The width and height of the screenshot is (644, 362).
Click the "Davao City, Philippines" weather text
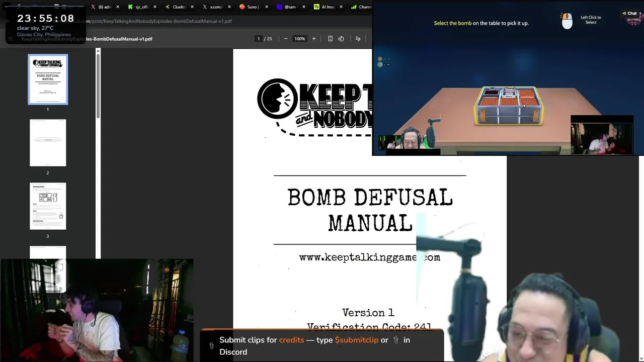click(44, 35)
